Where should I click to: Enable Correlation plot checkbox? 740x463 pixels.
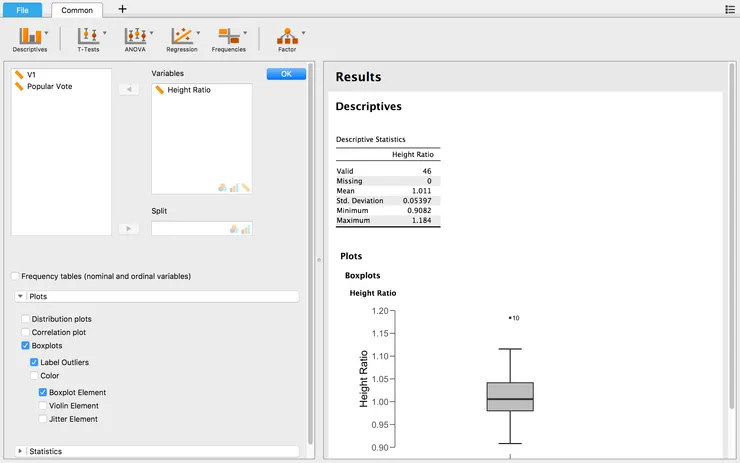(25, 332)
